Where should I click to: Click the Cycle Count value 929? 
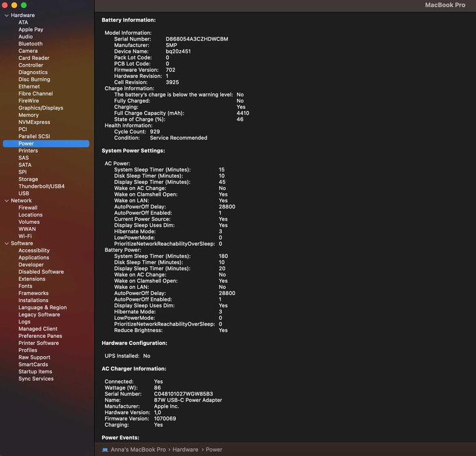[155, 132]
